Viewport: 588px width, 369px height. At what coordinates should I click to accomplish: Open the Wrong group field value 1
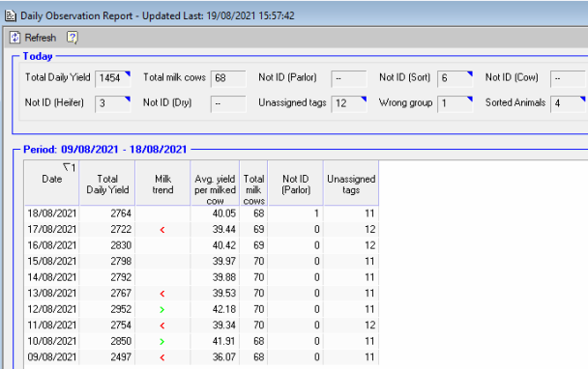coord(455,103)
